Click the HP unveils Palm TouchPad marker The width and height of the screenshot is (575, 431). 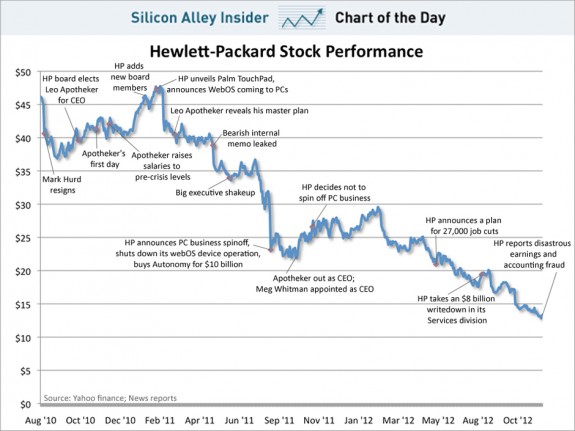[x=157, y=89]
